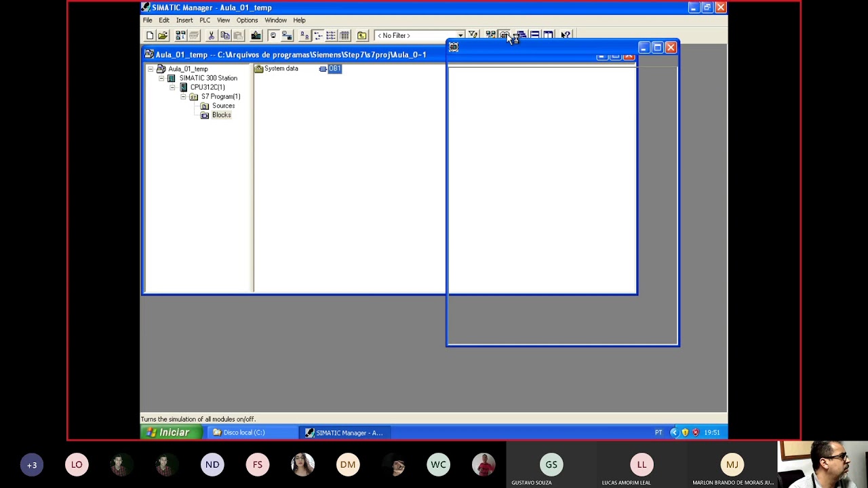This screenshot has width=868, height=488.
Task: Show the +3 additional participants
Action: [32, 465]
